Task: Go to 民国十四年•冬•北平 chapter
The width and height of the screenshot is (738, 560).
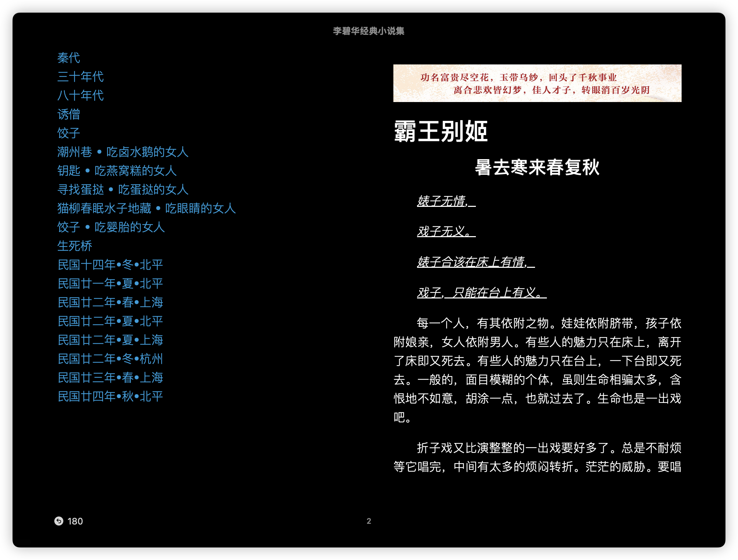Action: [x=110, y=265]
